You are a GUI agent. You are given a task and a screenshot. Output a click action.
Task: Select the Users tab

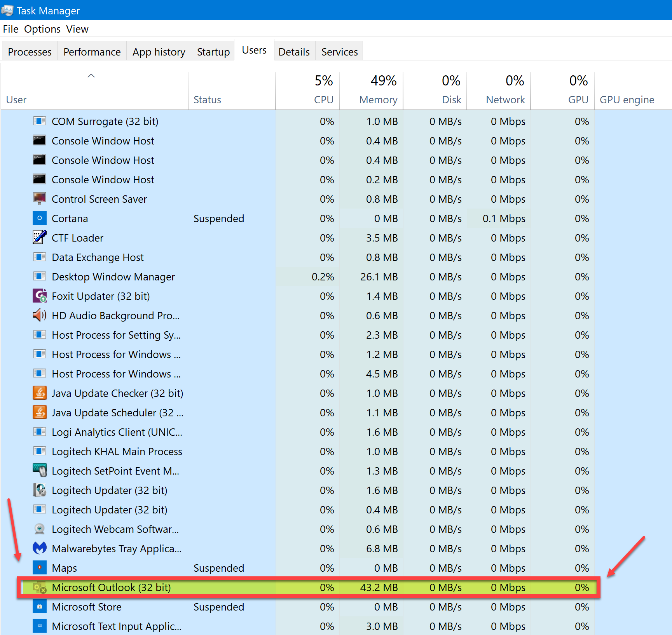coord(254,50)
